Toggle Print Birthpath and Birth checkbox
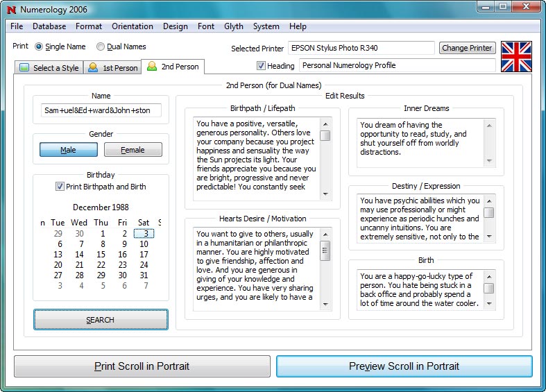The image size is (546, 392). pyautogui.click(x=60, y=187)
